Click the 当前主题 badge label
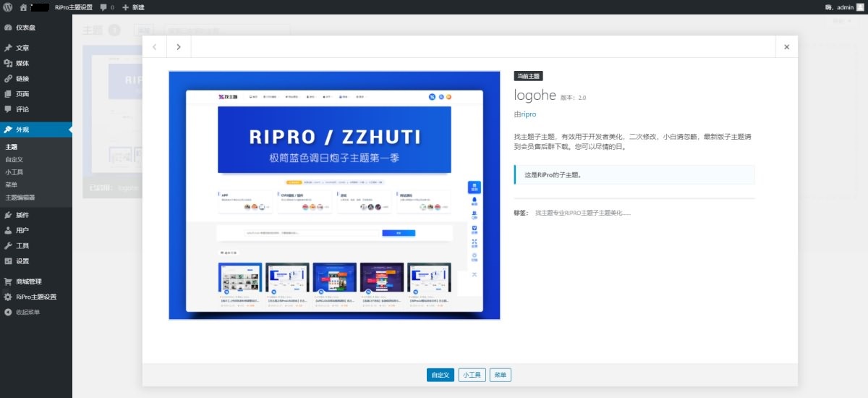 [x=529, y=75]
